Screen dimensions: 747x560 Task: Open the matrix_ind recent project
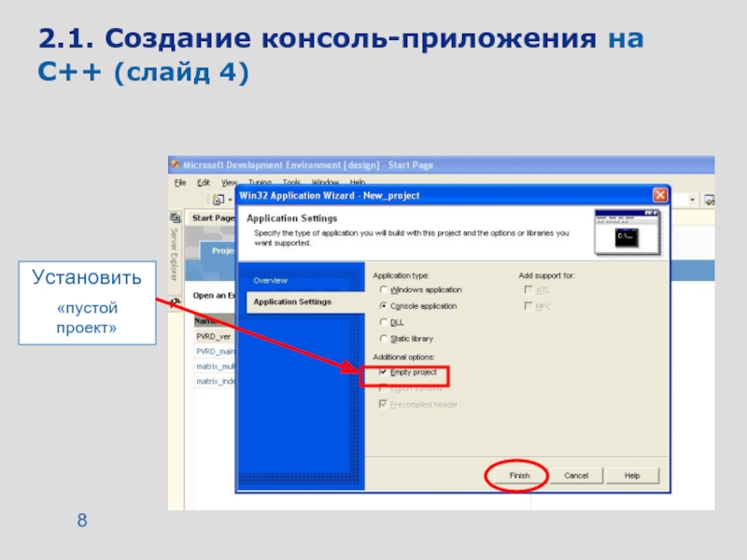(x=216, y=381)
